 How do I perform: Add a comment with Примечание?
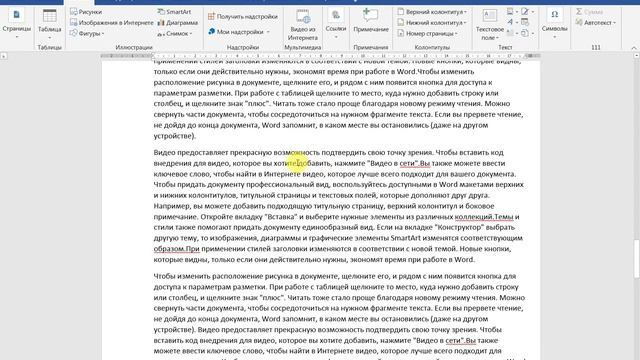click(371, 21)
